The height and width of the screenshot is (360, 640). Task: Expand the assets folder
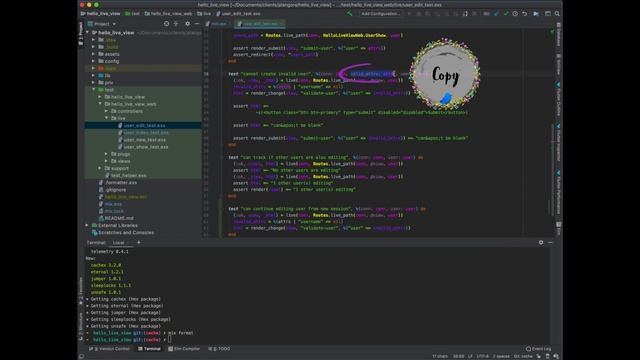(93, 54)
